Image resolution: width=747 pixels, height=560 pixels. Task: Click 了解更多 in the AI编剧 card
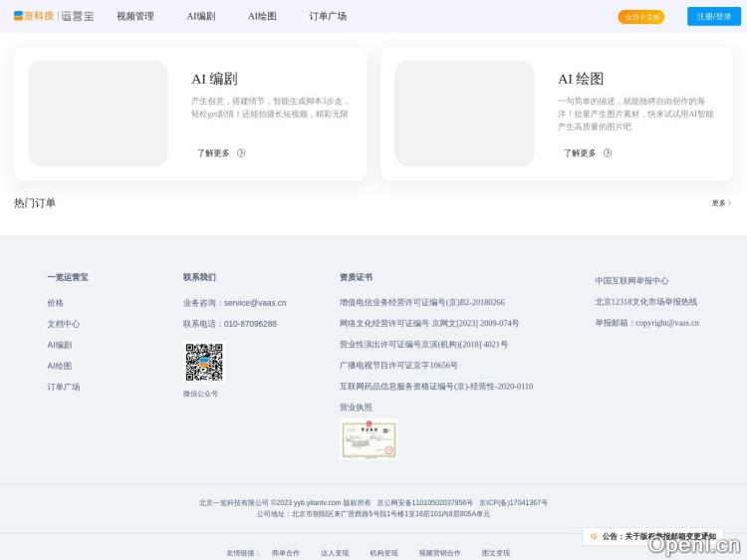213,153
